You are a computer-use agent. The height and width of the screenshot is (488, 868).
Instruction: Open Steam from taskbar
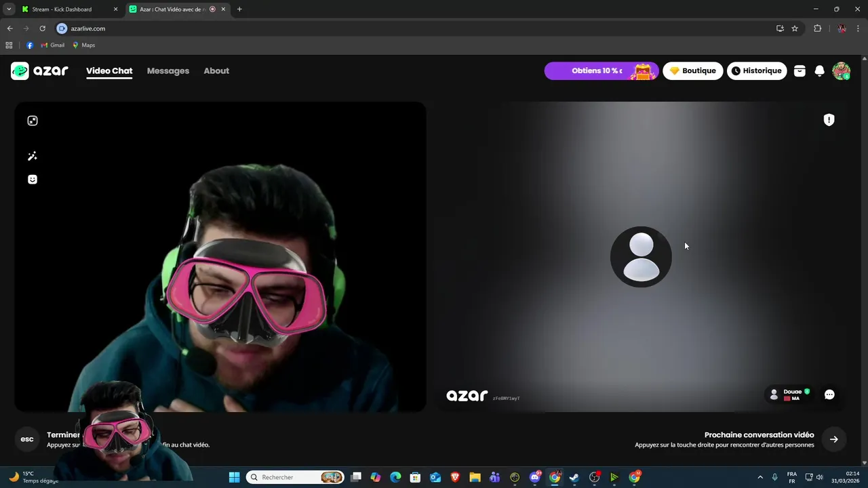tap(574, 477)
